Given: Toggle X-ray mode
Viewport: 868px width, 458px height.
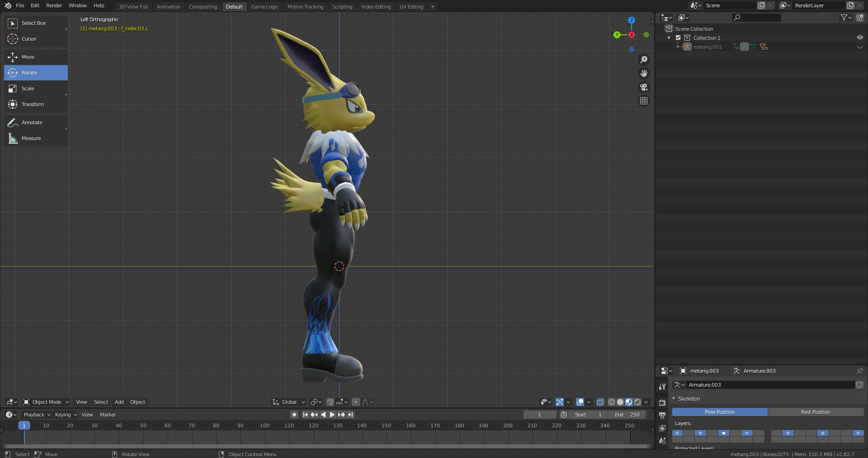Looking at the screenshot, I should click(x=600, y=402).
